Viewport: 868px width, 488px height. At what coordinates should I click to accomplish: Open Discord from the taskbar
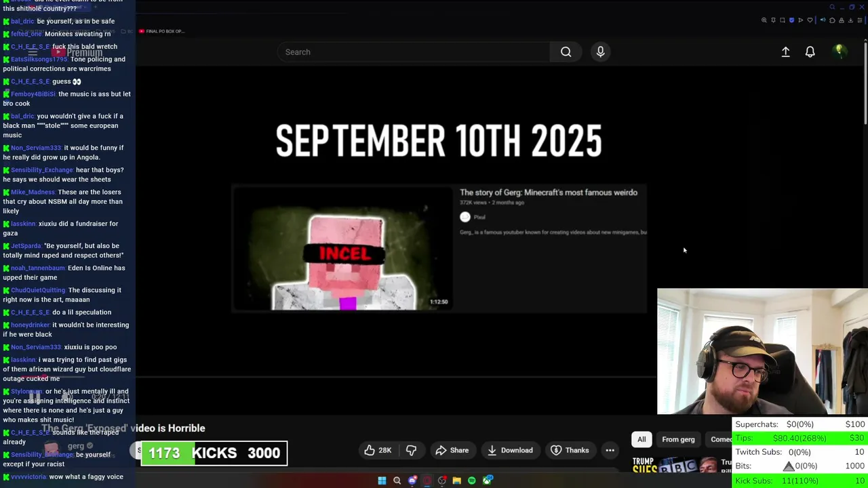point(412,481)
